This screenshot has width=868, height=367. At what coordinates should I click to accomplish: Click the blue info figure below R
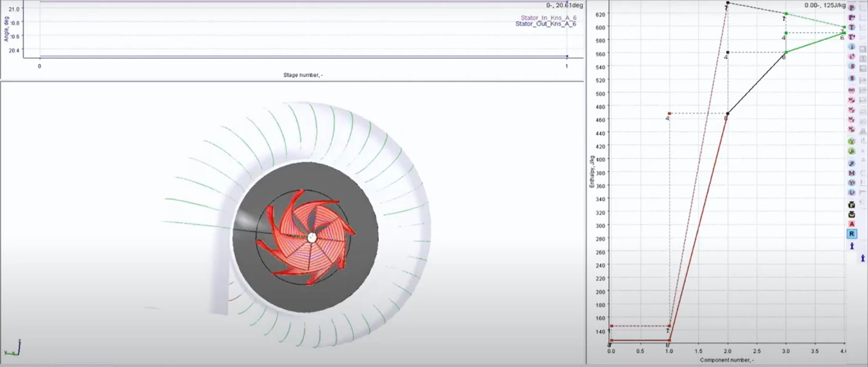click(x=852, y=245)
